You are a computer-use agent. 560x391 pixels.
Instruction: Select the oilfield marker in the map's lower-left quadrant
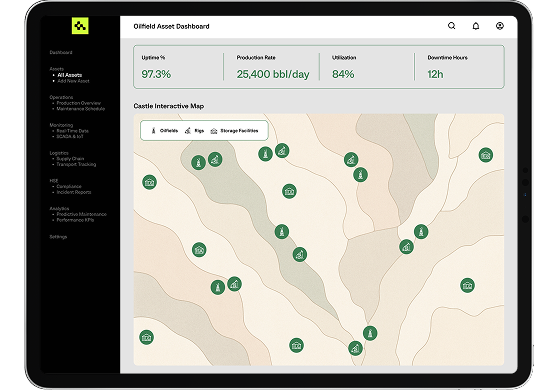point(218,287)
